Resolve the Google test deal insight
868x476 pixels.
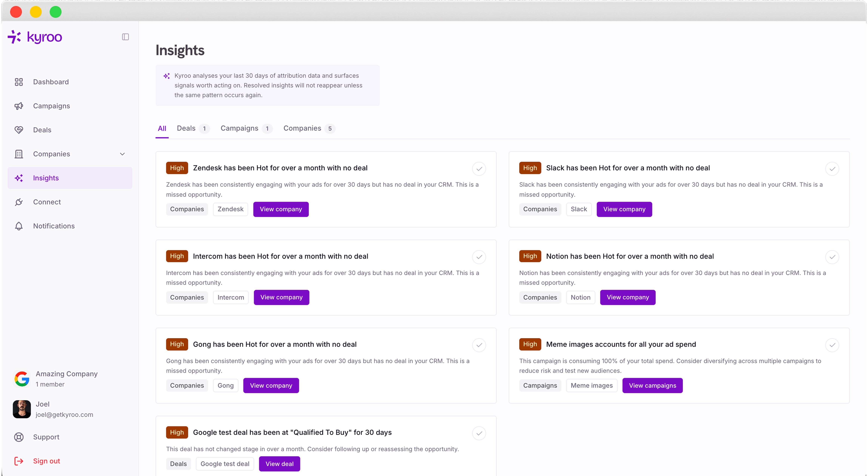click(479, 433)
